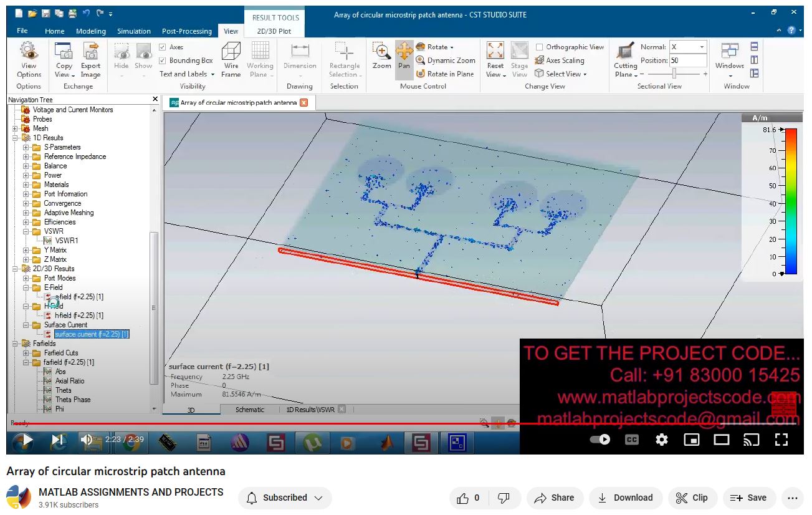Open the Select View dropdown
Image resolution: width=812 pixels, height=515 pixels.
click(x=561, y=74)
